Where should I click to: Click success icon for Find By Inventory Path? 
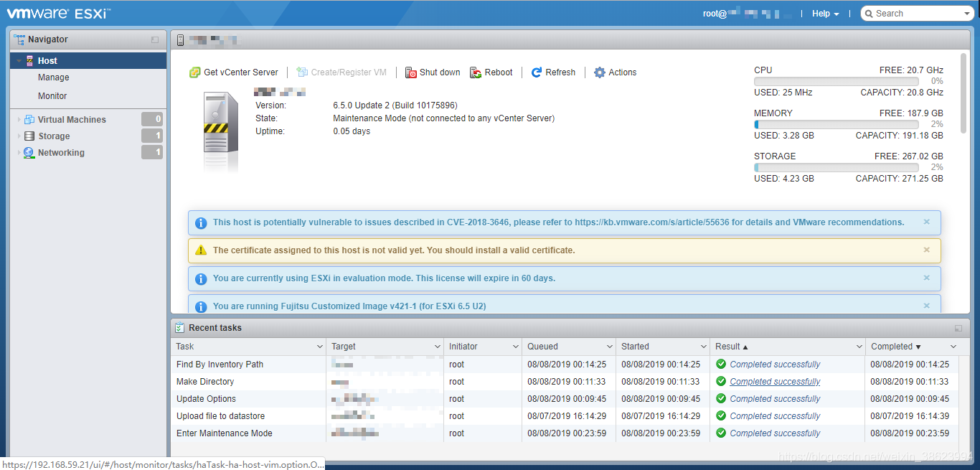pyautogui.click(x=721, y=365)
